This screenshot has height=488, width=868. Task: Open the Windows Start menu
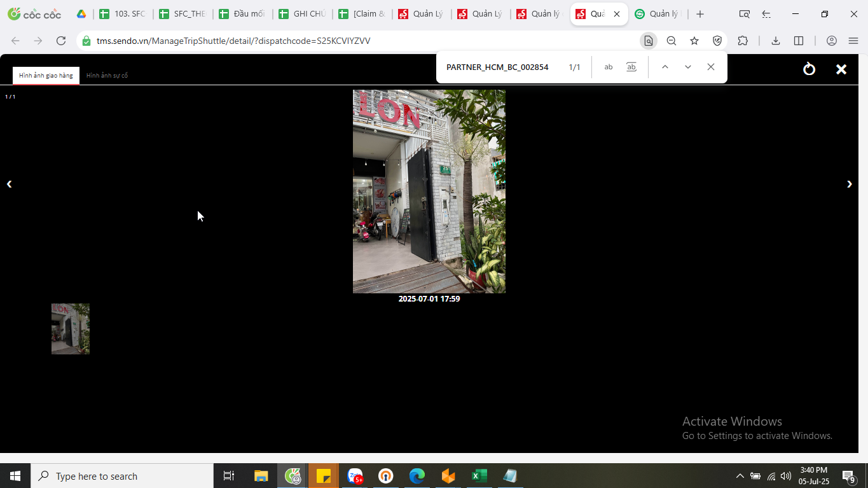tap(15, 476)
